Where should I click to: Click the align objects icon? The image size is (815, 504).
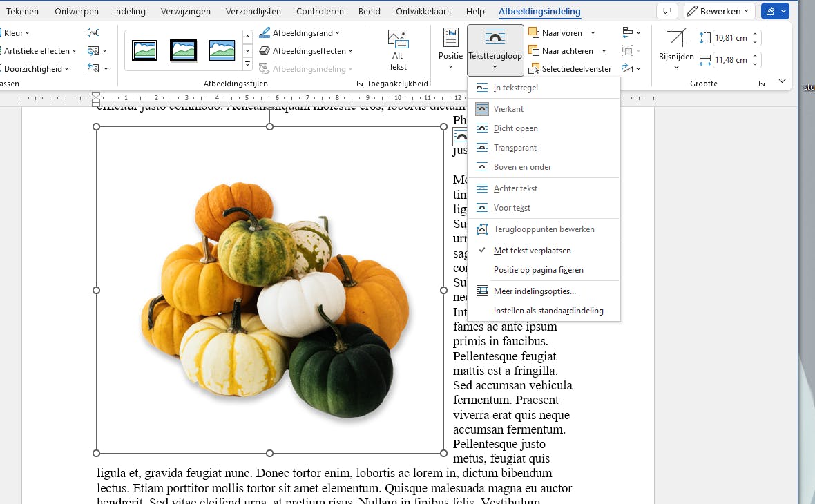627,32
